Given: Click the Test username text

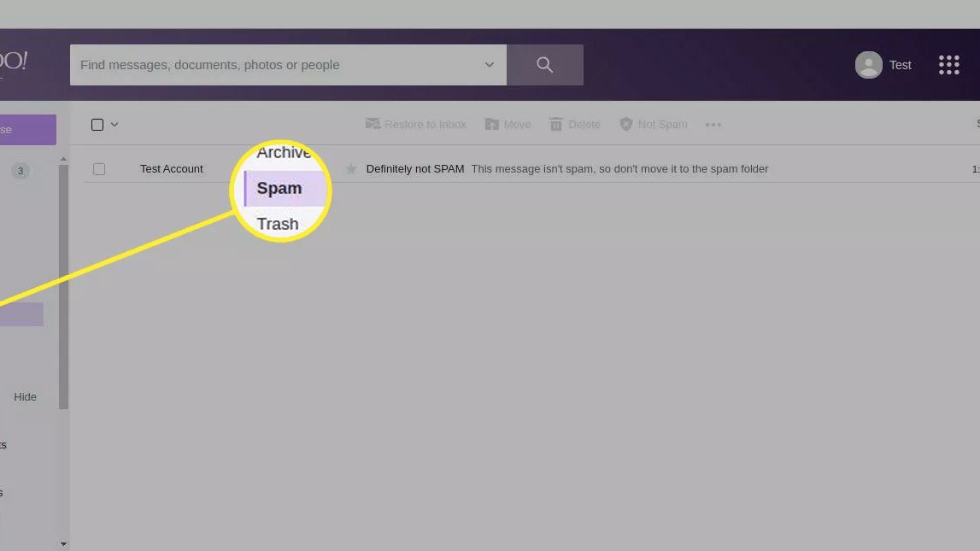Looking at the screenshot, I should click(900, 65).
